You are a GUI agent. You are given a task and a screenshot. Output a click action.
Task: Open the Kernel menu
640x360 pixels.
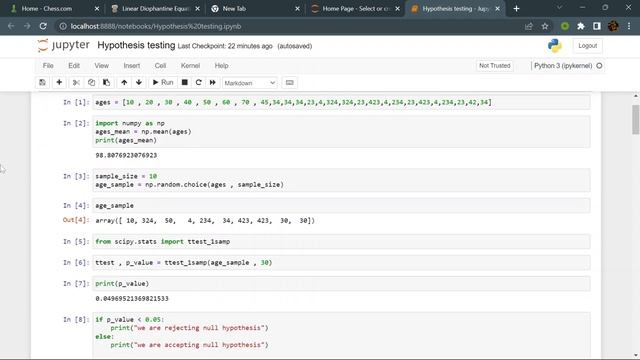(190, 66)
